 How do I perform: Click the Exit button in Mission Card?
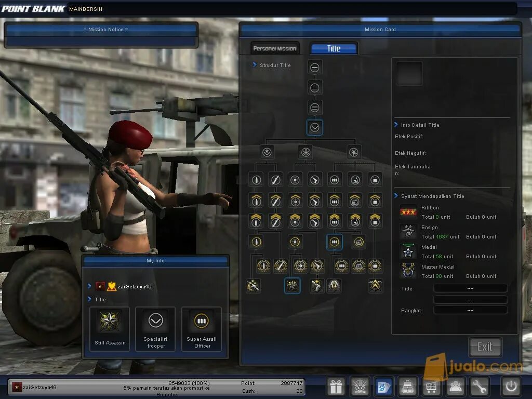(485, 347)
